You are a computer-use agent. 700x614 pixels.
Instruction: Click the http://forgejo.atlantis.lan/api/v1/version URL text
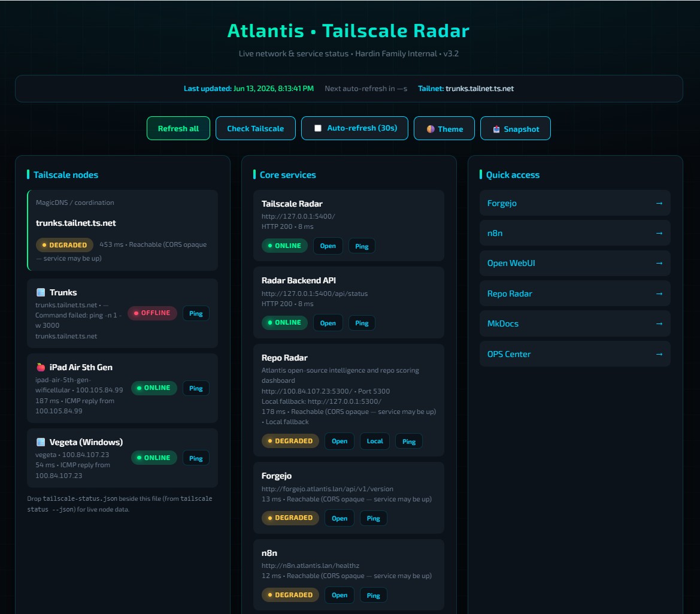click(327, 489)
